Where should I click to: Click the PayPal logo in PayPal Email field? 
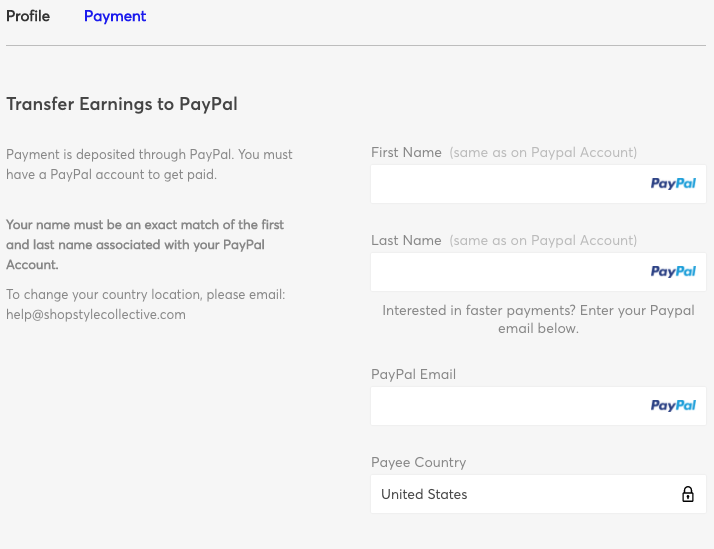(673, 405)
